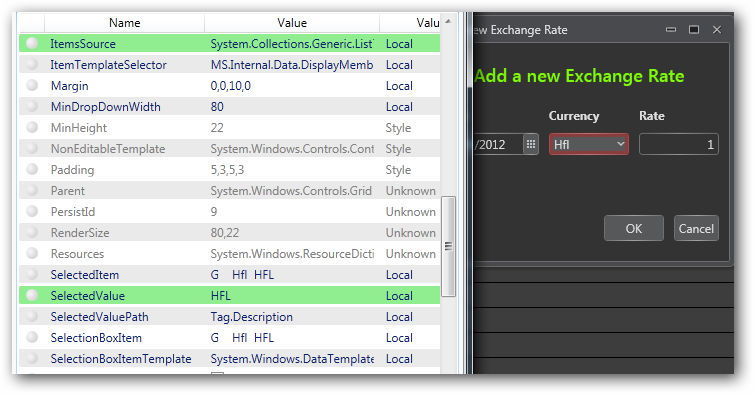
Task: Click the Exchange Rate window title bar text
Action: [521, 30]
